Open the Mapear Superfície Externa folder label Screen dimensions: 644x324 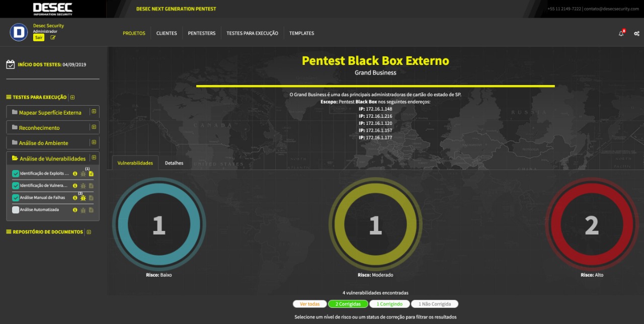click(x=50, y=113)
